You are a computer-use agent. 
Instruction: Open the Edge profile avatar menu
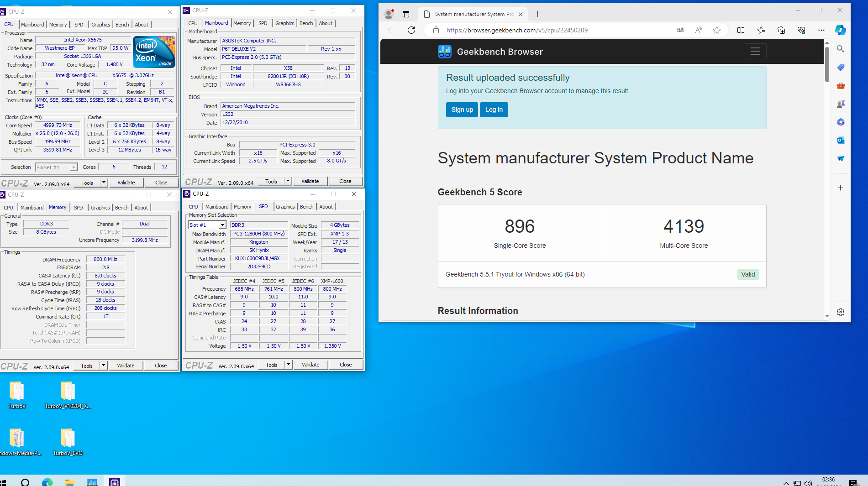[x=389, y=14]
